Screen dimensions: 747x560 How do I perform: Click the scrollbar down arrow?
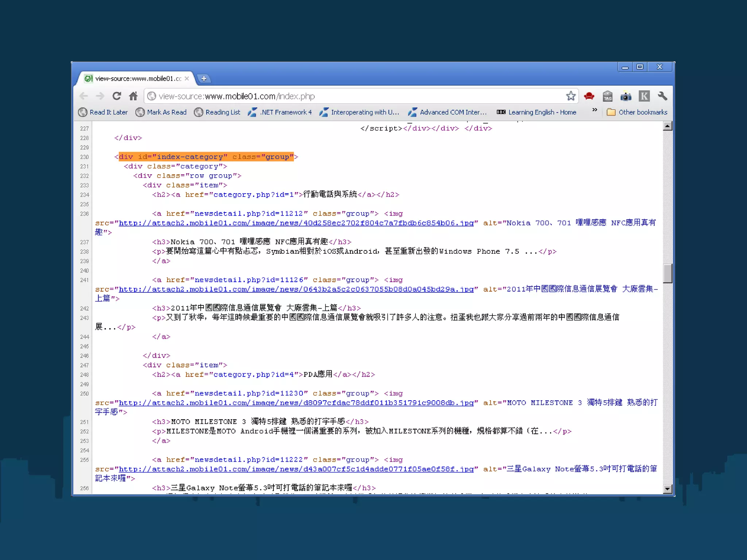coord(667,489)
